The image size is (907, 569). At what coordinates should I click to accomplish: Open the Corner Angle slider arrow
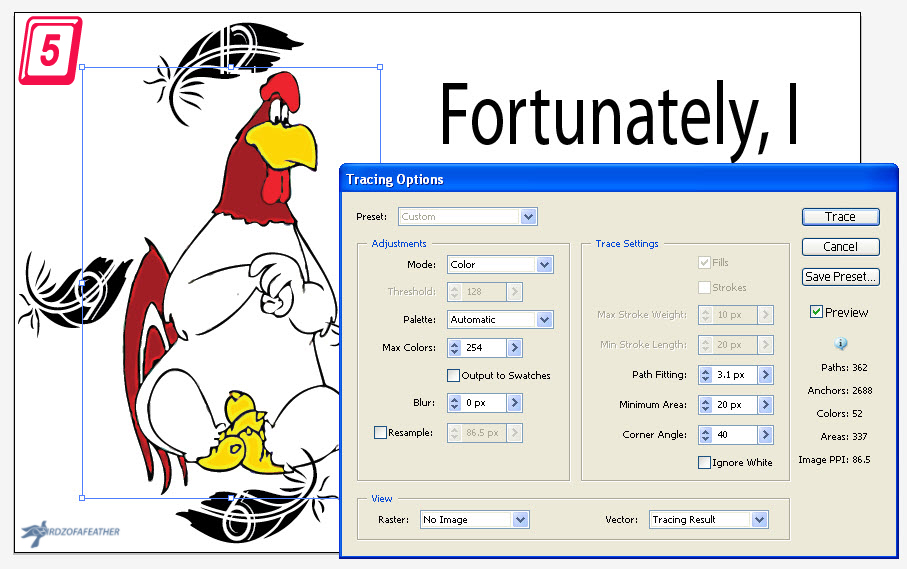[766, 435]
